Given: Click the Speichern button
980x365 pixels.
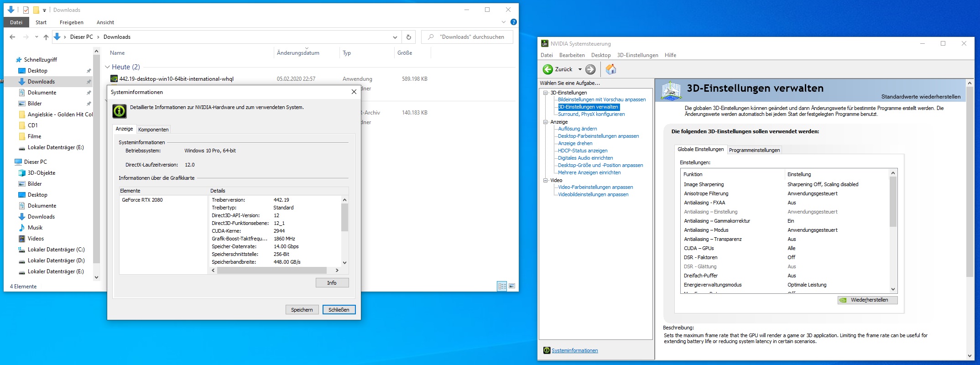Looking at the screenshot, I should point(302,310).
